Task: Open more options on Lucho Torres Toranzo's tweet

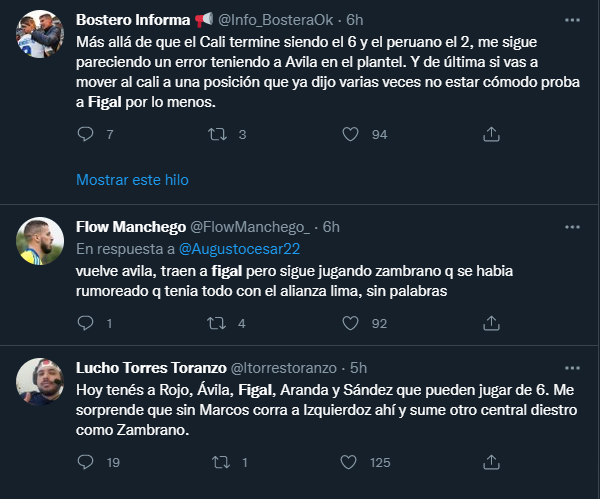Action: tap(571, 368)
